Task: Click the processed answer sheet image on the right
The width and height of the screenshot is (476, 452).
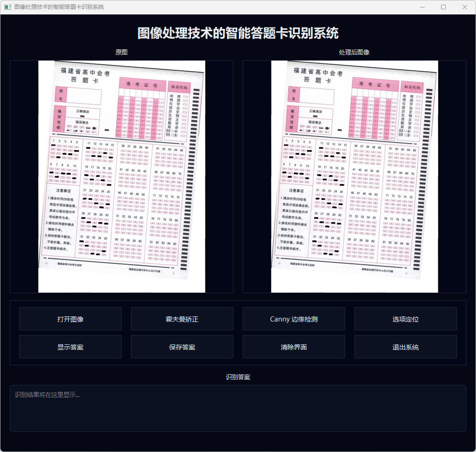Action: 354,177
